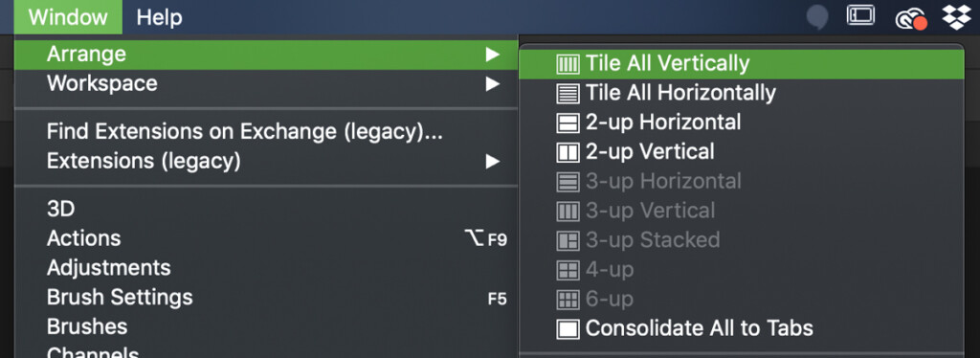Click the Tile All Horizontally layout icon
The image size is (980, 358).
tap(568, 93)
